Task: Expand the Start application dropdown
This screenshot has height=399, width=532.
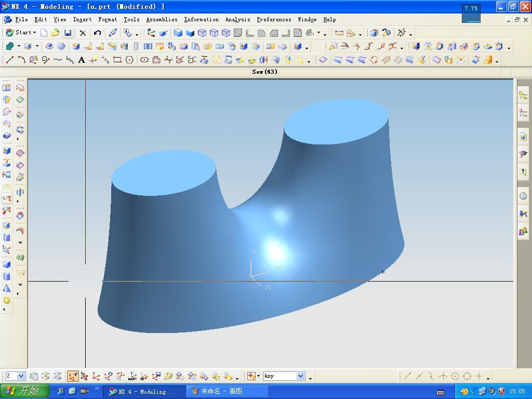Action: coord(21,33)
